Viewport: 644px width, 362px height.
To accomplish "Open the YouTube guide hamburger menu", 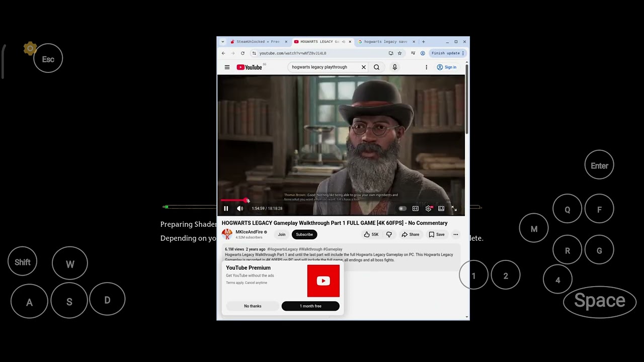I will tap(227, 67).
